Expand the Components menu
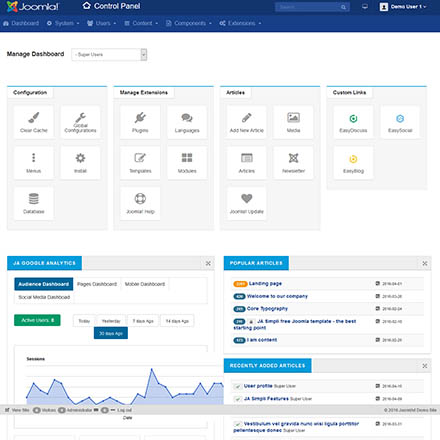The image size is (440, 440). (189, 23)
